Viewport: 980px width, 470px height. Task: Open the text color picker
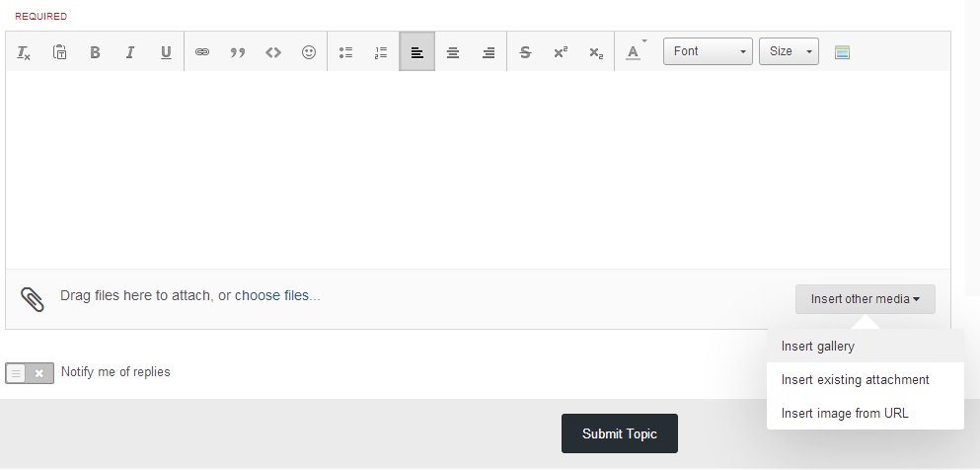634,52
